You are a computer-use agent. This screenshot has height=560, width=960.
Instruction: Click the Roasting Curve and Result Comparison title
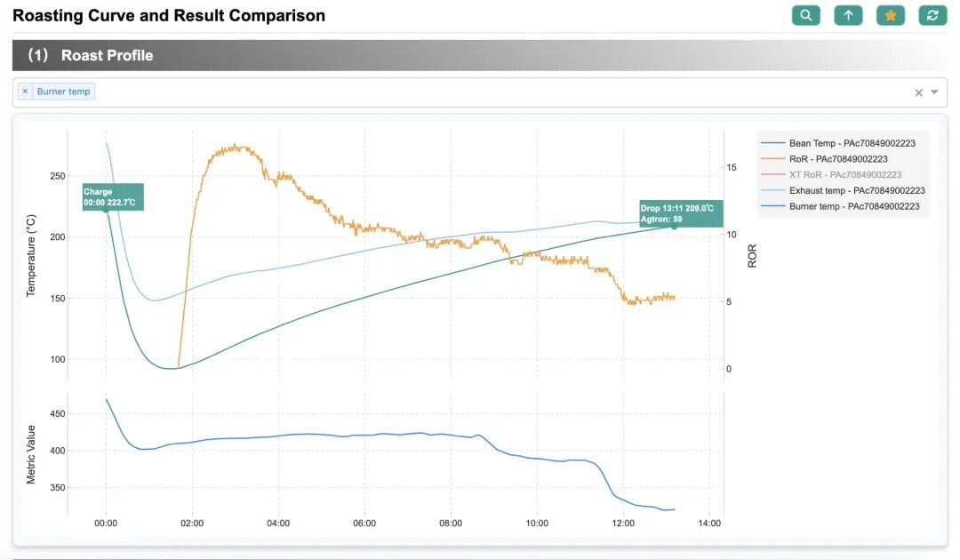(x=169, y=15)
